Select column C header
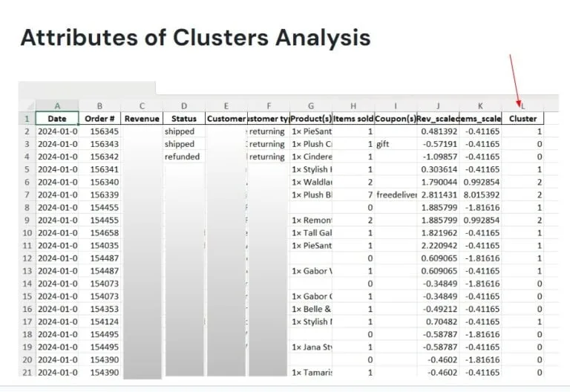This screenshot has height=392, width=570. tap(142, 106)
